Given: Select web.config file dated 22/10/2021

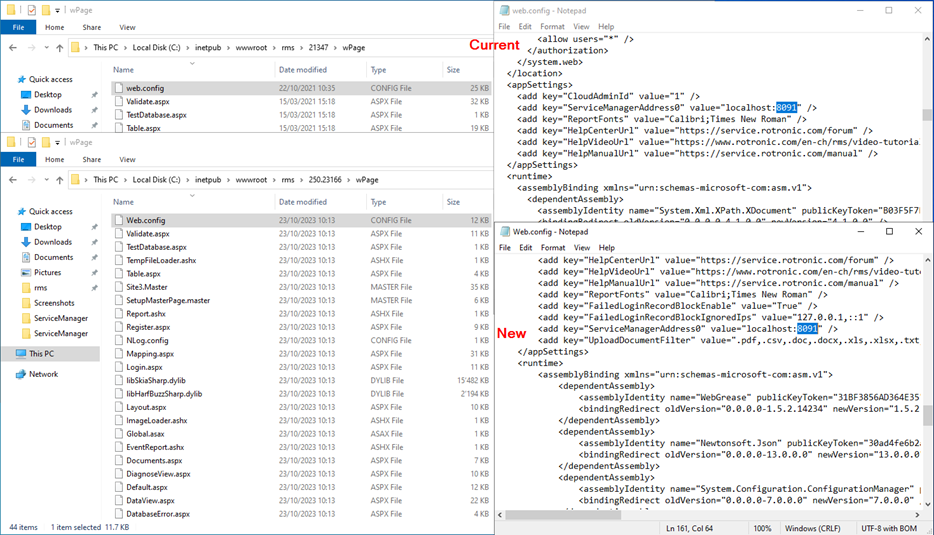Looking at the screenshot, I should 301,88.
